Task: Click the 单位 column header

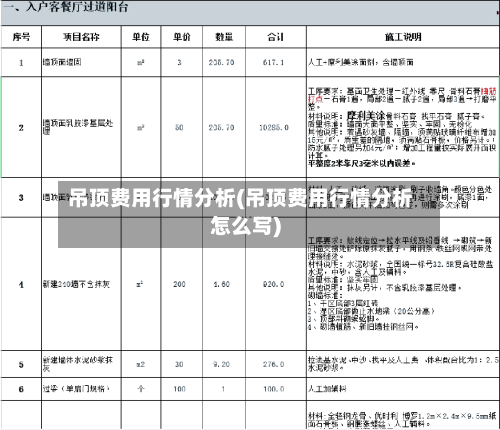Action: click(x=141, y=37)
